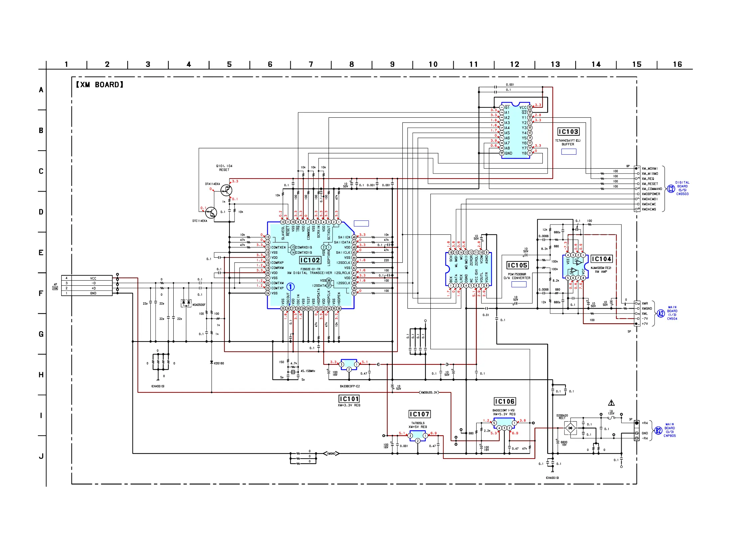
Task: Click the blue DIGITAL BOARD CN5503 reference text
Action: [682, 188]
